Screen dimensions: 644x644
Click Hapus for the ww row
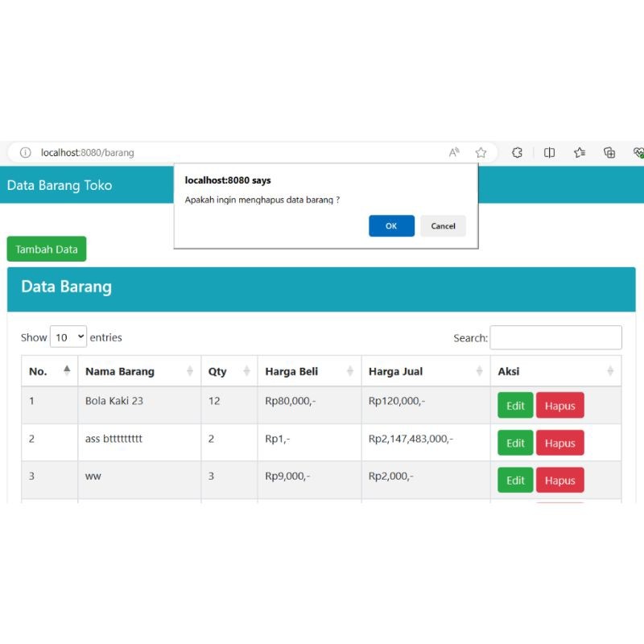pos(559,481)
